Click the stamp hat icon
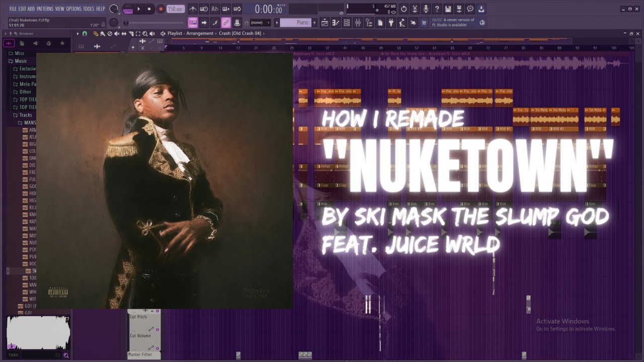Image resolution: width=644 pixels, height=362 pixels. tap(237, 23)
